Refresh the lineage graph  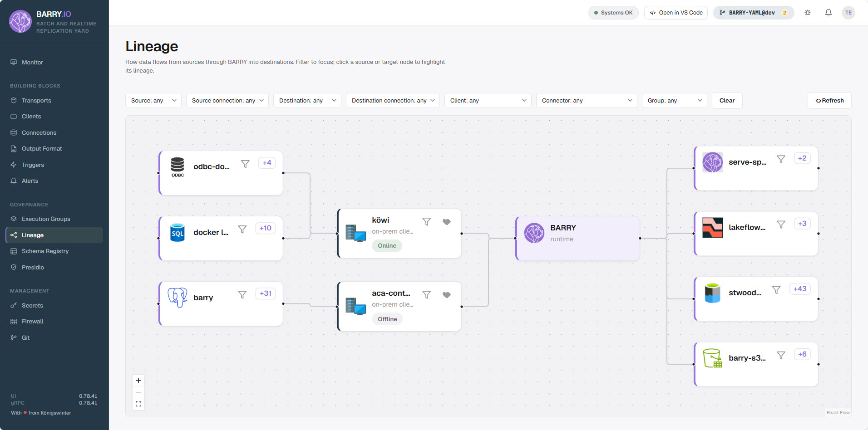click(x=829, y=101)
